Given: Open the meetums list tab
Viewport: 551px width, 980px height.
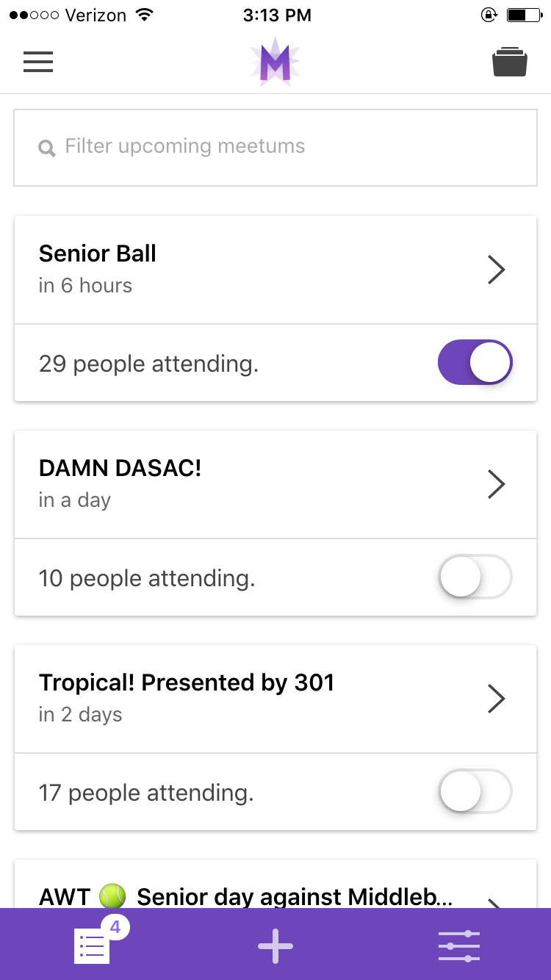Looking at the screenshot, I should (x=92, y=947).
